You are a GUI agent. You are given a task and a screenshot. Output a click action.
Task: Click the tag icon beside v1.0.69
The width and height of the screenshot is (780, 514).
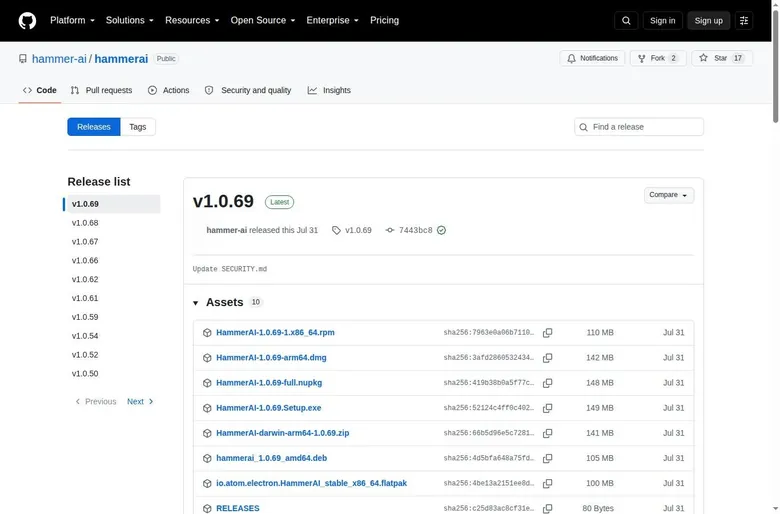coord(336,230)
